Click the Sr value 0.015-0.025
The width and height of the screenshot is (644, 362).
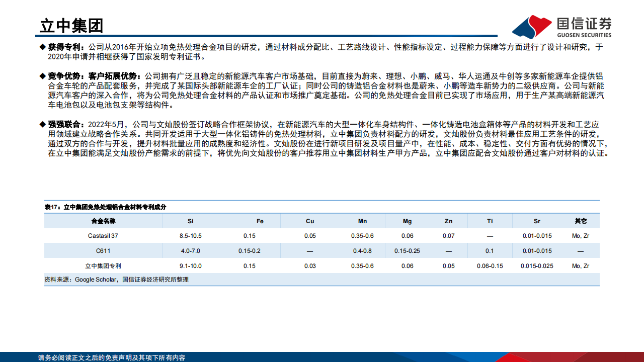coord(537,266)
